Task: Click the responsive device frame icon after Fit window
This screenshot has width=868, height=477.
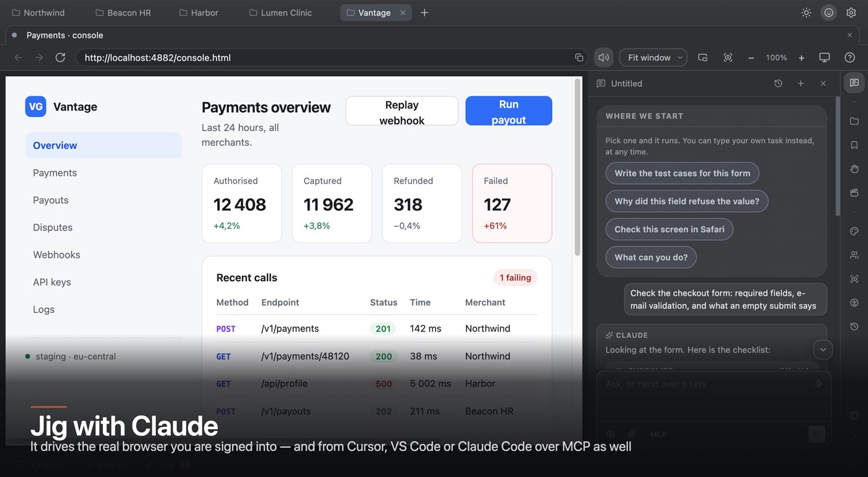Action: coord(703,58)
